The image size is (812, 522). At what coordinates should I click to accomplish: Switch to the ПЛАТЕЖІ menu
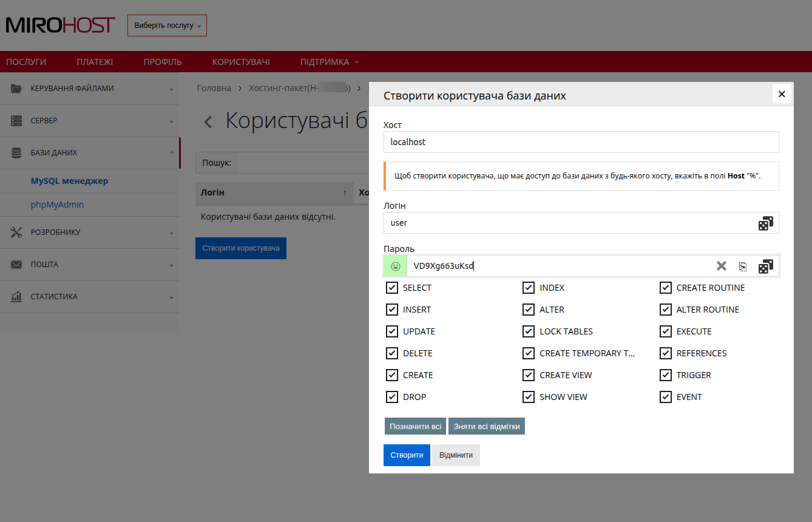click(94, 61)
